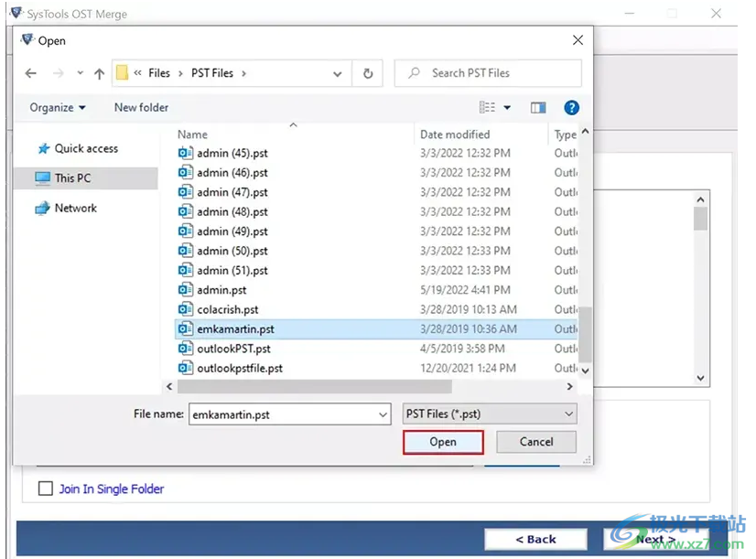Viewport: 756px width, 559px height.
Task: Expand the address bar path dropdown
Action: click(x=338, y=74)
